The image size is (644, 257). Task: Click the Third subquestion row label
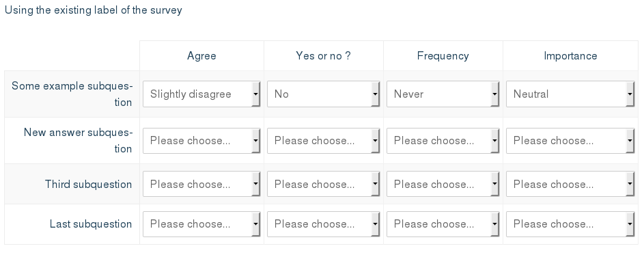(x=88, y=185)
